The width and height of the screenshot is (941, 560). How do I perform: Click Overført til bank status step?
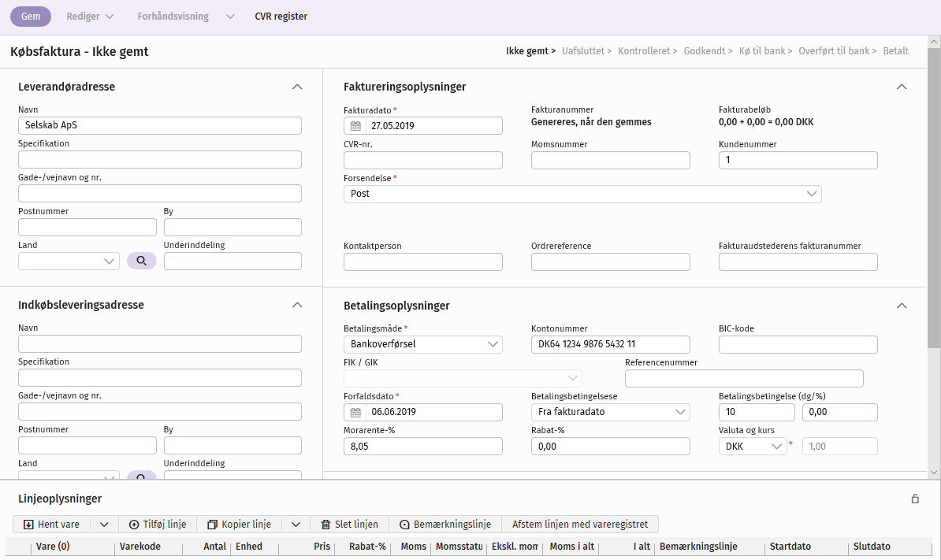834,51
